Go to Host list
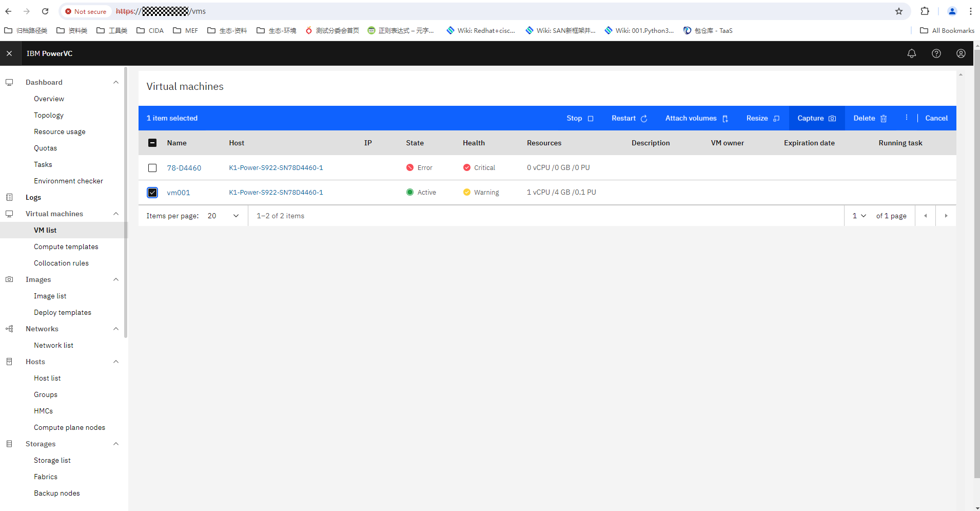 pos(47,378)
